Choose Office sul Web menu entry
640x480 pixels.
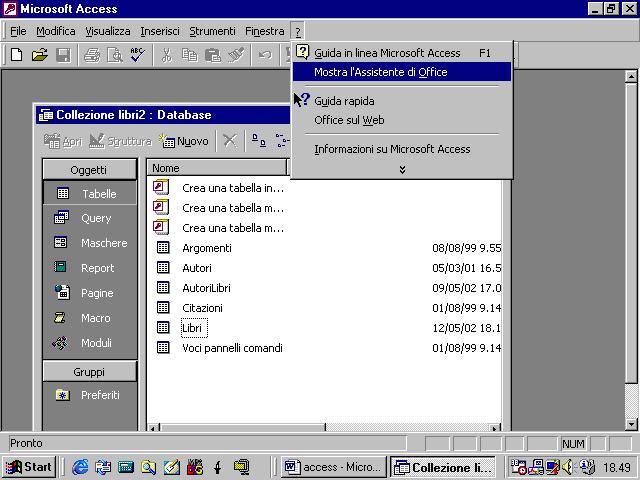tap(402, 120)
